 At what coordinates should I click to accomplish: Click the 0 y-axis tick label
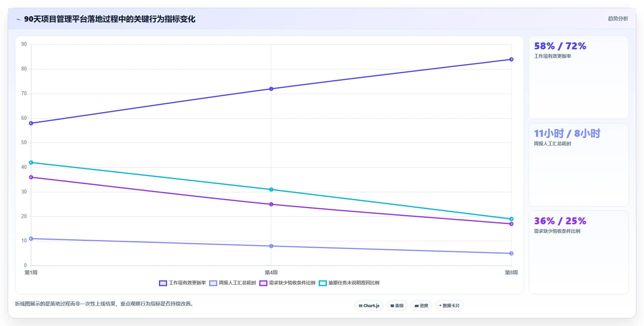click(25, 265)
